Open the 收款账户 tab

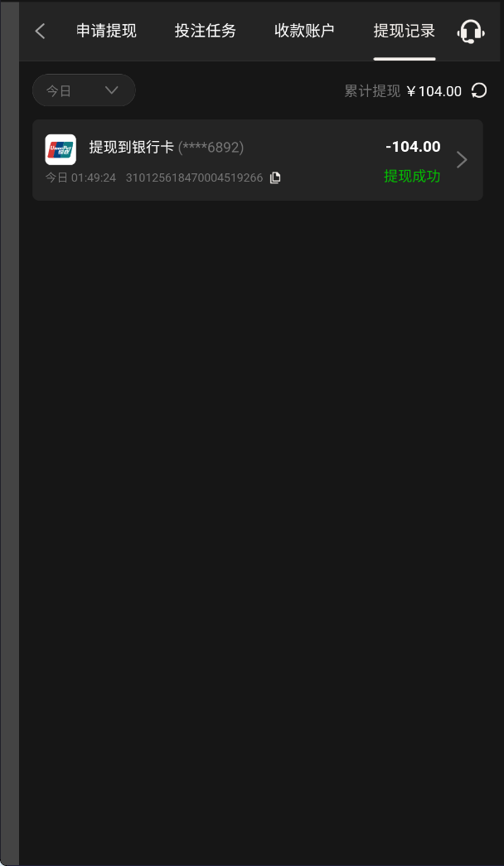coord(305,31)
